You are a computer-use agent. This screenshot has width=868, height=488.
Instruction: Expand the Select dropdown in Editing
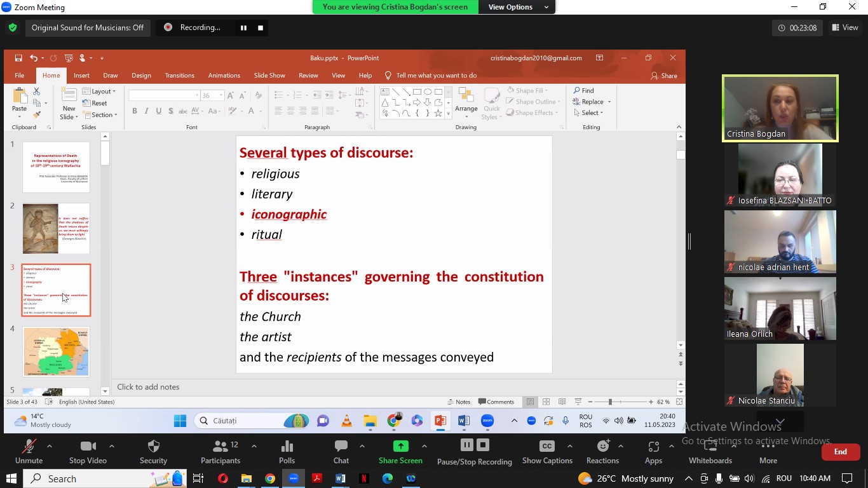588,113
